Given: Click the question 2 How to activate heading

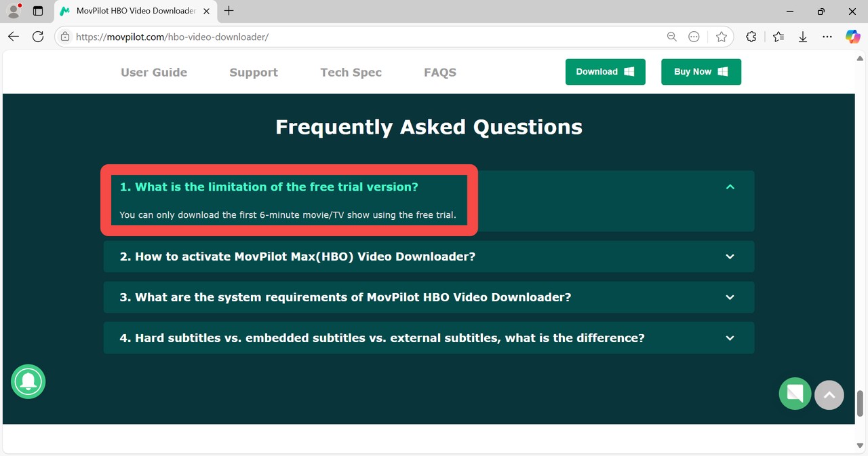Looking at the screenshot, I should (298, 256).
